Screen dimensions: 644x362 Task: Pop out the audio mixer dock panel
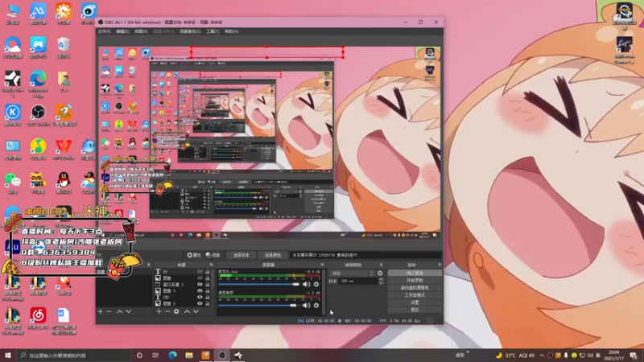click(322, 265)
